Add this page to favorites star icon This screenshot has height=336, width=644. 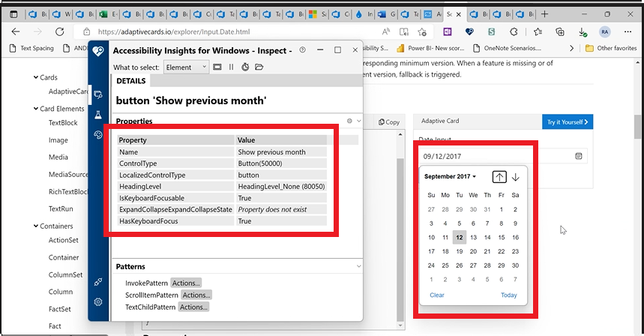tap(422, 31)
